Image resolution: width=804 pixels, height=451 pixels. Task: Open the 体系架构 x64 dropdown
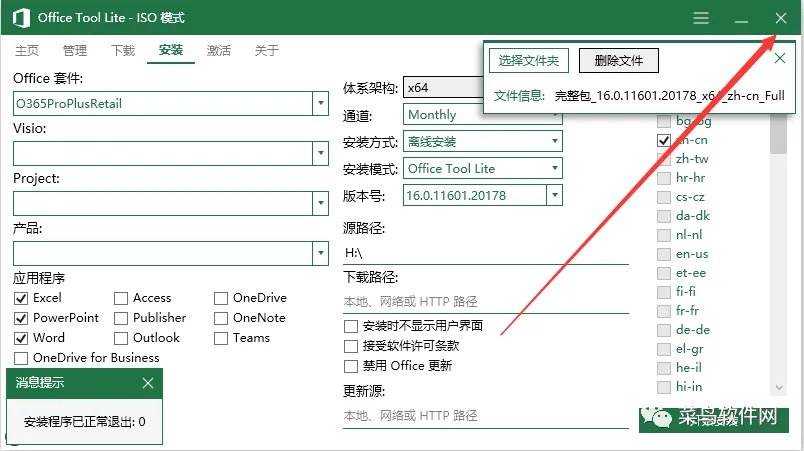(444, 88)
